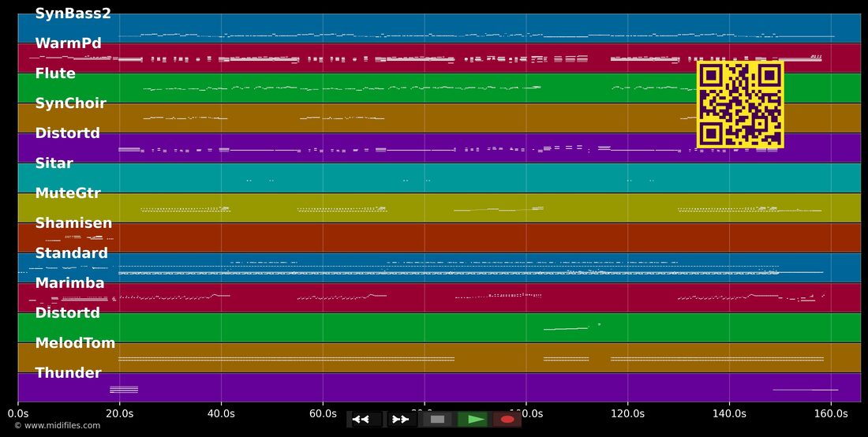Select the WarmPd track label
This screenshot has width=868, height=437.
point(68,43)
